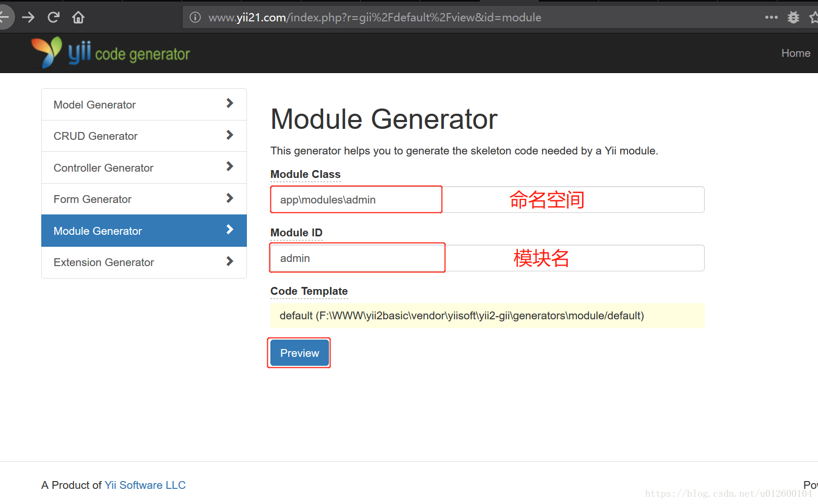Click the default code template path text
818x504 pixels.
click(x=461, y=316)
